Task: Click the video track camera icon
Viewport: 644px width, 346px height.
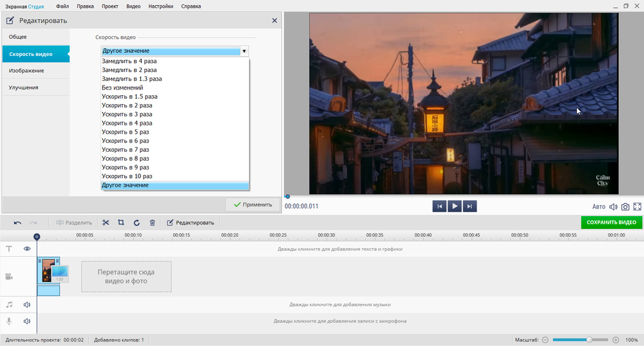Action: pos(9,277)
